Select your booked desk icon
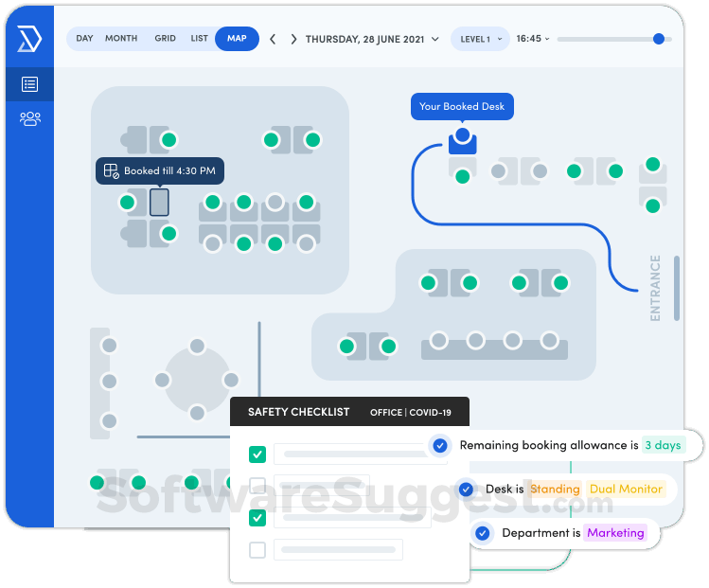The image size is (709, 588). coord(462,141)
